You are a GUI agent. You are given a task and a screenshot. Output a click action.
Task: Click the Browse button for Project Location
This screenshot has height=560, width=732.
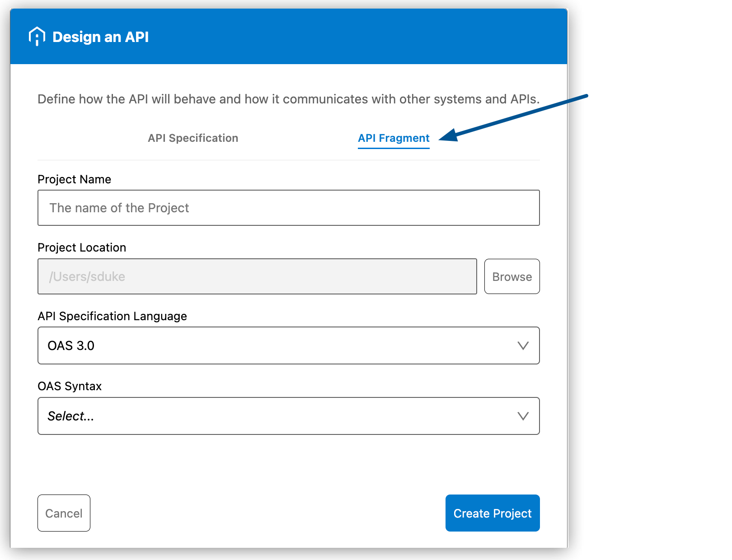512,276
